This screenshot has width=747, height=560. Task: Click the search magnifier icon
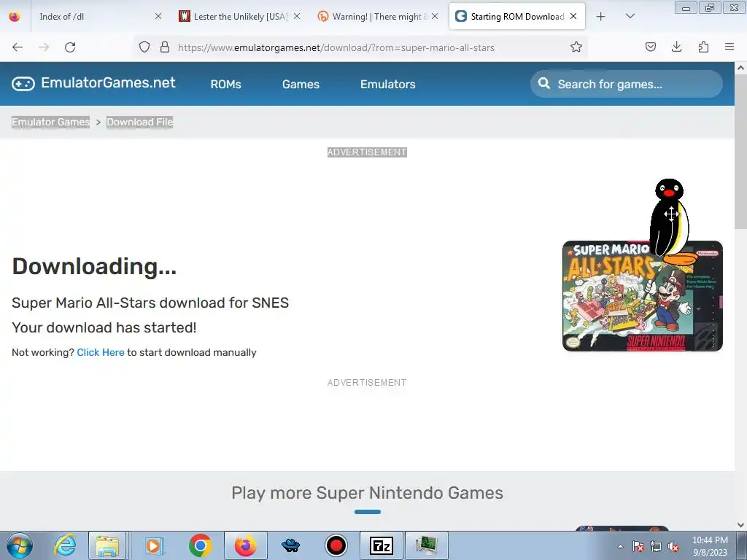(x=543, y=84)
